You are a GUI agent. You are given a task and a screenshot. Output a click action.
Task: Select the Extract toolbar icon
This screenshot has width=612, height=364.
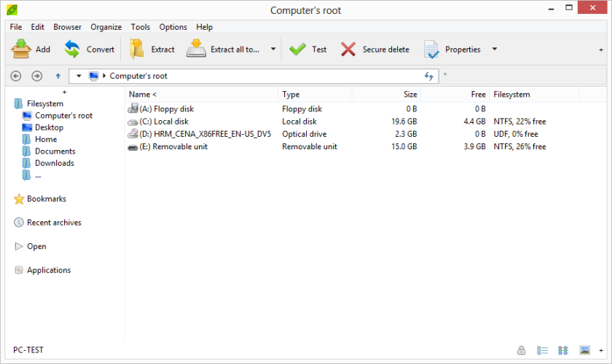tap(137, 50)
